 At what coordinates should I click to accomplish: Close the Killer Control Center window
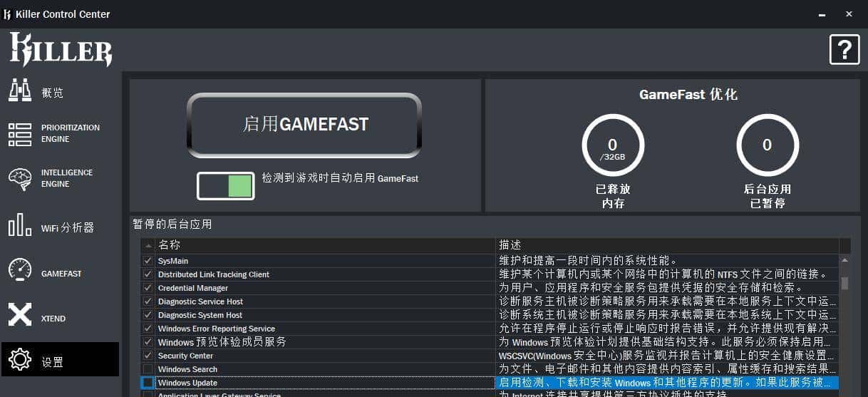pos(849,14)
